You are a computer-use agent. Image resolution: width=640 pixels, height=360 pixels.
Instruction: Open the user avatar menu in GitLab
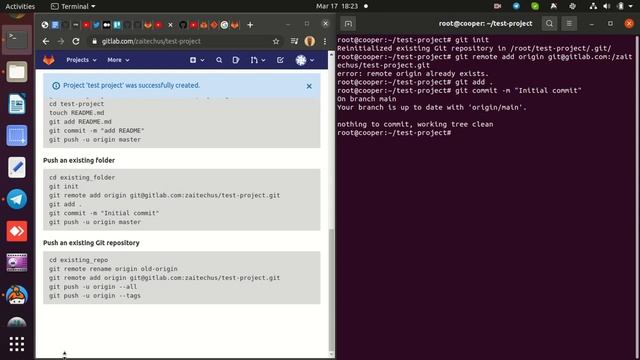tap(304, 60)
